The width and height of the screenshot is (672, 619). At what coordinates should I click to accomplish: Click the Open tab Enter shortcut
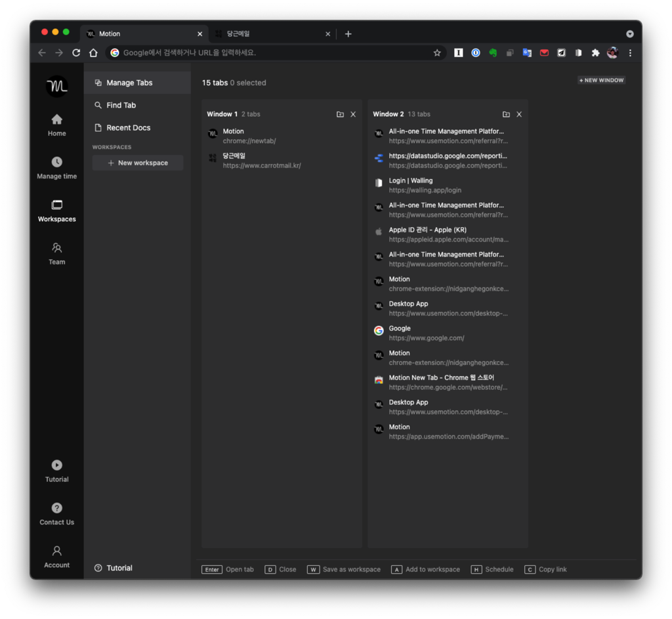coord(228,569)
